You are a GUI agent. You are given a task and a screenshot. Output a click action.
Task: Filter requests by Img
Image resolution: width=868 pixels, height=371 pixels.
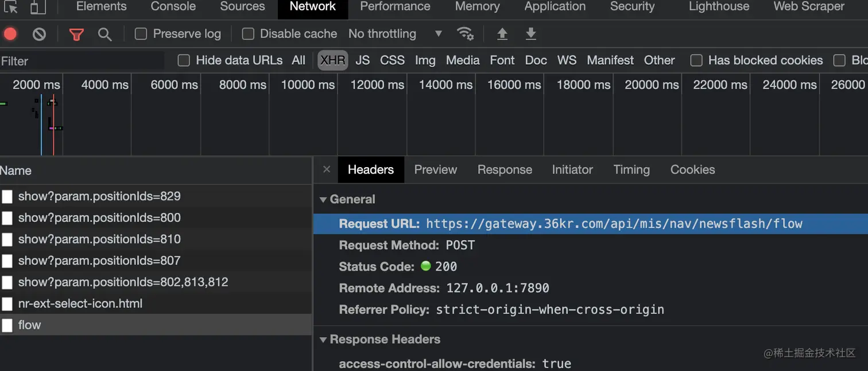[x=425, y=60]
